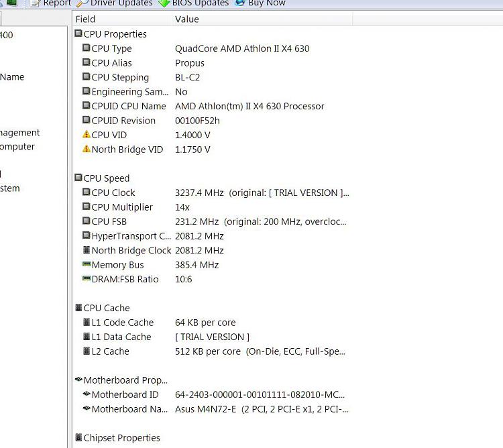Select the CPU Cache group icon

click(78, 308)
